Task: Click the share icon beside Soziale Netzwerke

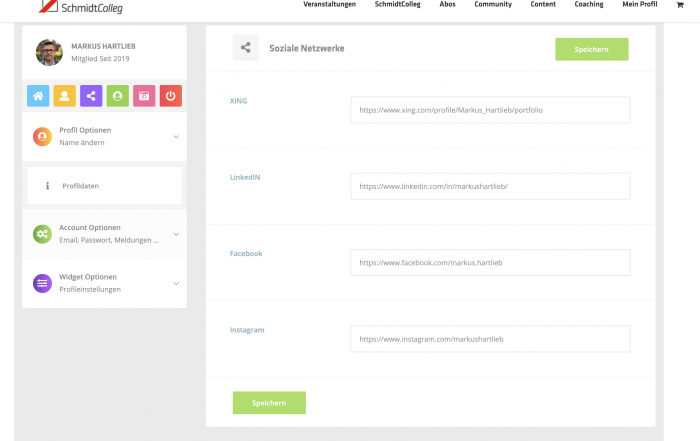Action: click(x=246, y=48)
